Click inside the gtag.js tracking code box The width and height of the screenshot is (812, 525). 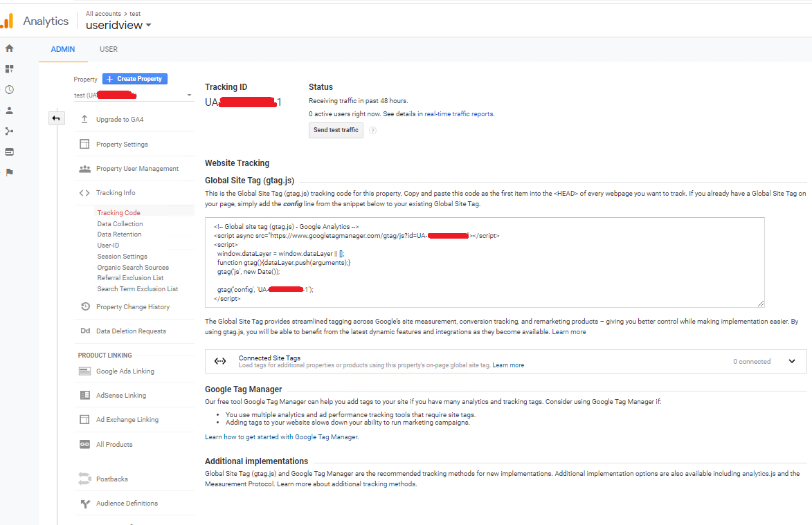click(x=485, y=262)
